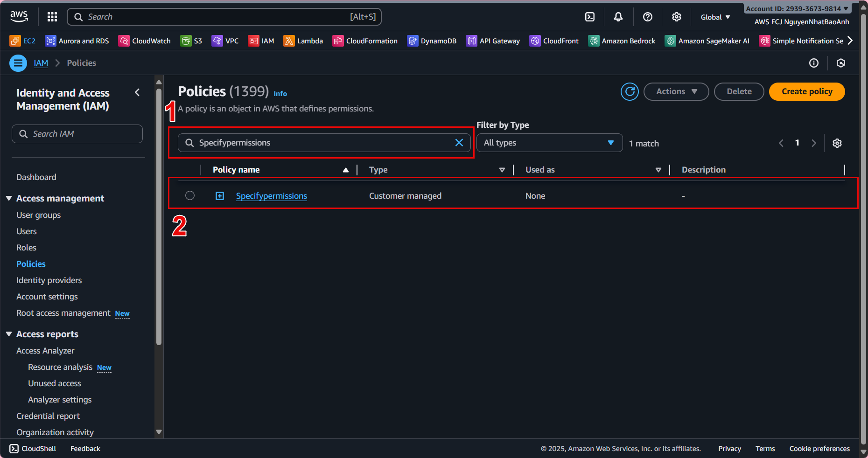
Task: Expand the Specifypermissions policy row details
Action: pyautogui.click(x=220, y=196)
